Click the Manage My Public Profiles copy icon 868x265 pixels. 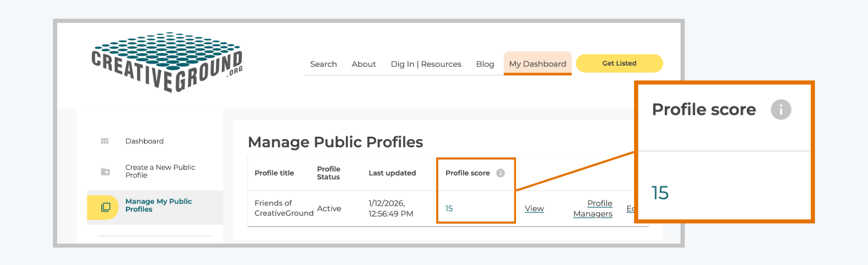tap(106, 207)
